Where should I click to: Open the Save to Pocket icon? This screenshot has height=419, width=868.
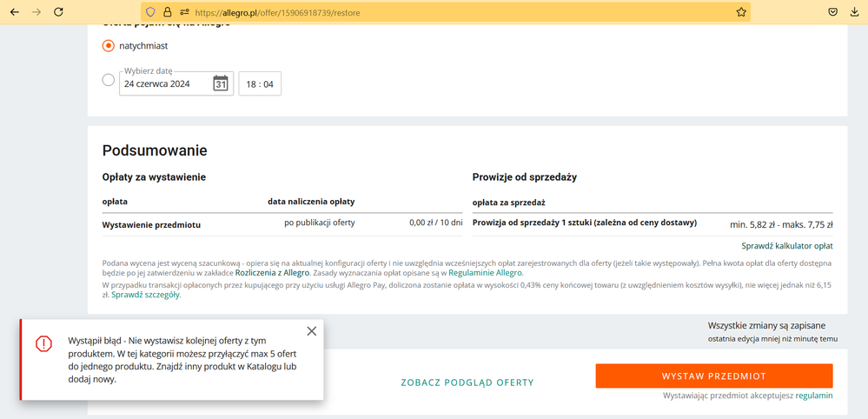point(832,12)
